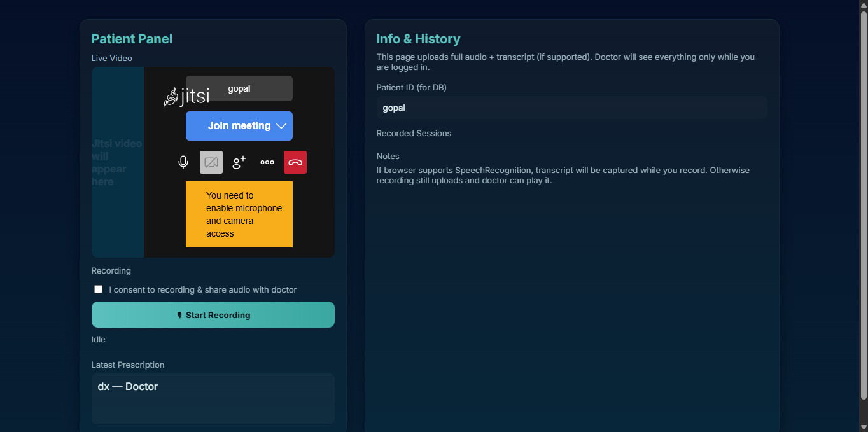868x432 pixels.
Task: Click the Jitsi display name field 'gopal'
Action: [239, 88]
